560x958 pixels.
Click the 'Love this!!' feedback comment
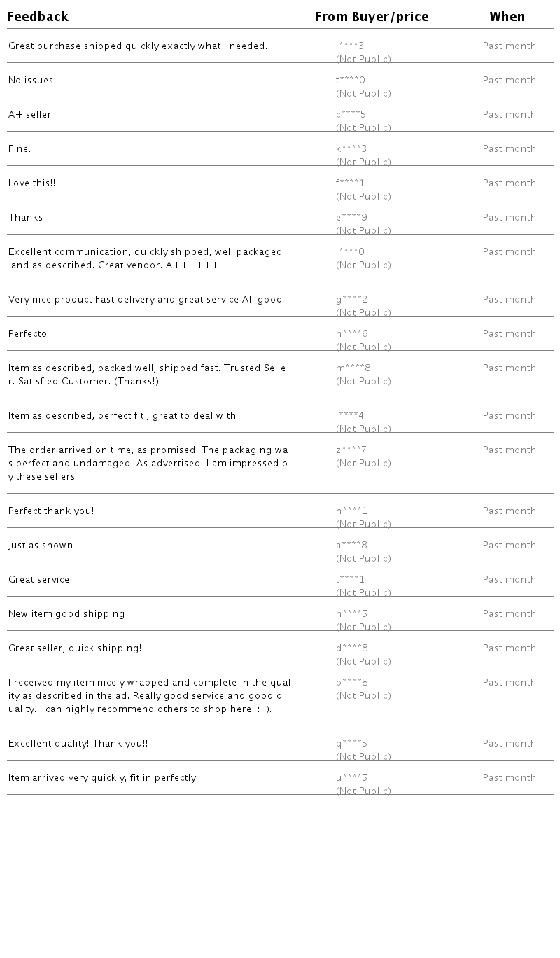click(32, 183)
